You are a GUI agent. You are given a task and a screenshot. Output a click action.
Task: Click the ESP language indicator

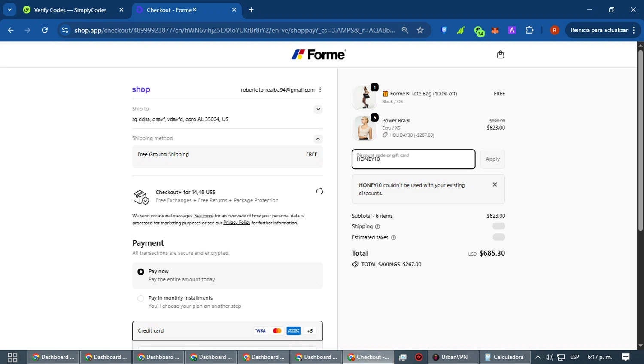point(574,357)
